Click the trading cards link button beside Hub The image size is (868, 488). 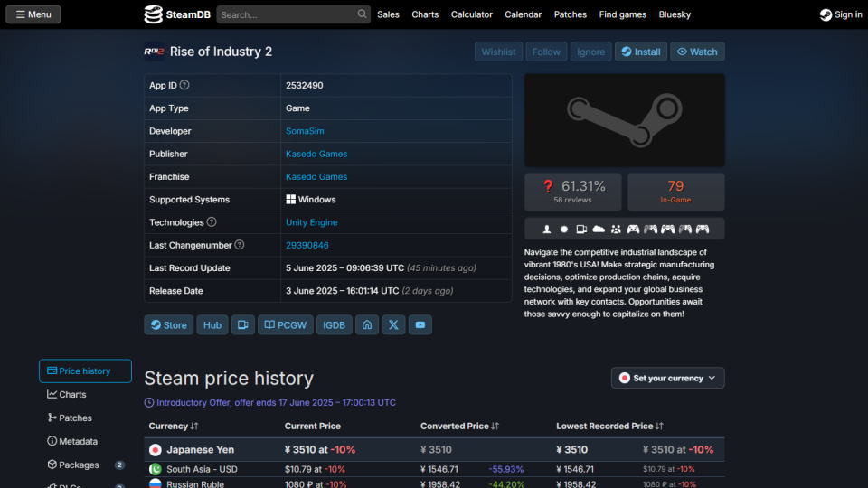point(242,324)
